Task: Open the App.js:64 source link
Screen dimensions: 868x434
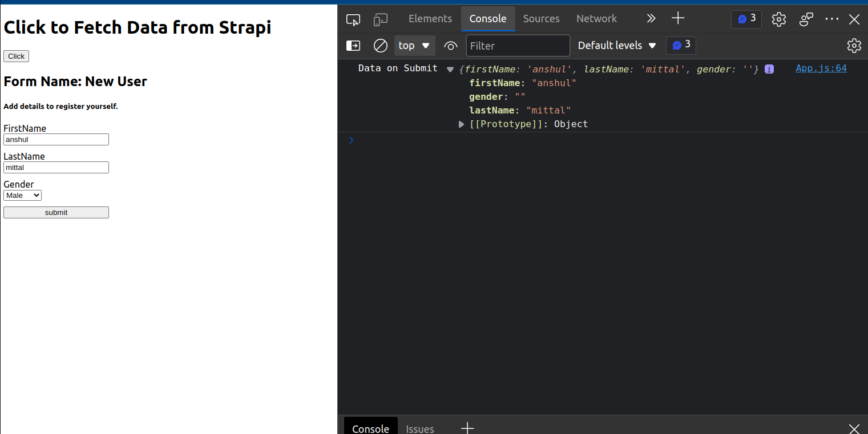Action: (821, 68)
